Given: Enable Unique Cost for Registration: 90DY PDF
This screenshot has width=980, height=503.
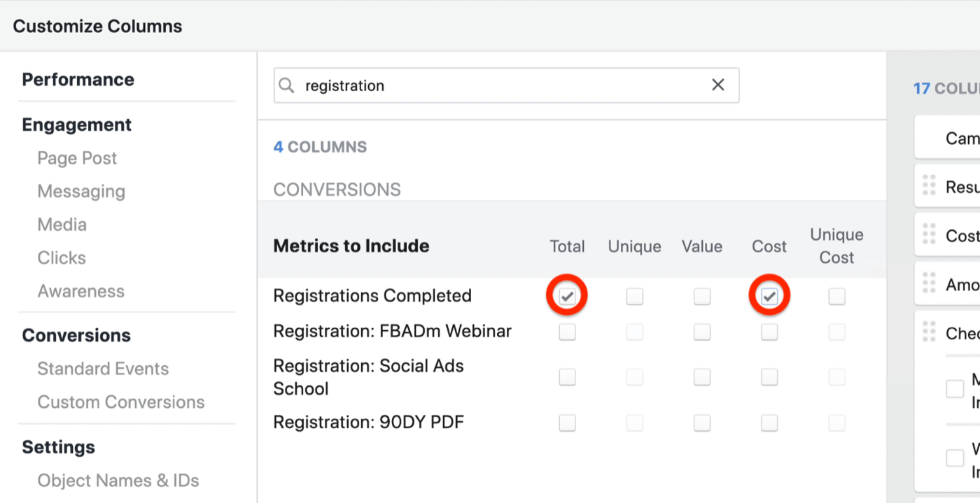Looking at the screenshot, I should pos(836,422).
